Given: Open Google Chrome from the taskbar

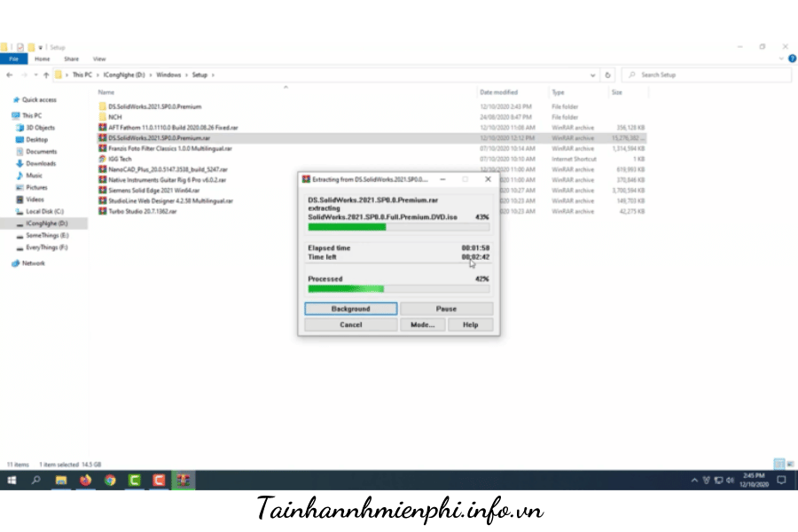Looking at the screenshot, I should tap(110, 480).
